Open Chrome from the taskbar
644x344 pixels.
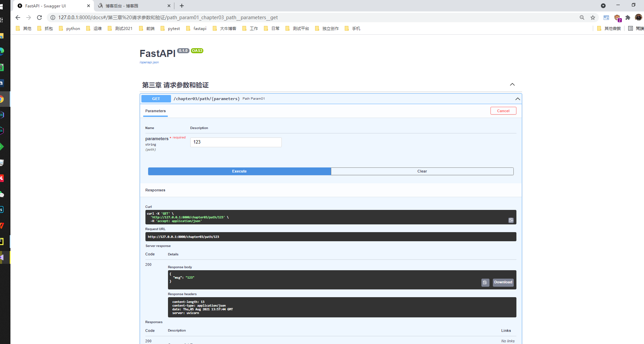[x=2, y=99]
